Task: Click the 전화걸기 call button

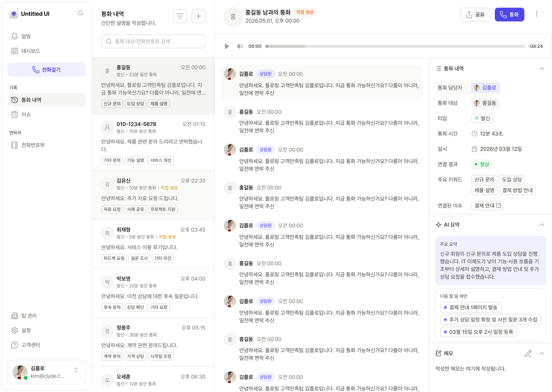Action: tap(47, 70)
